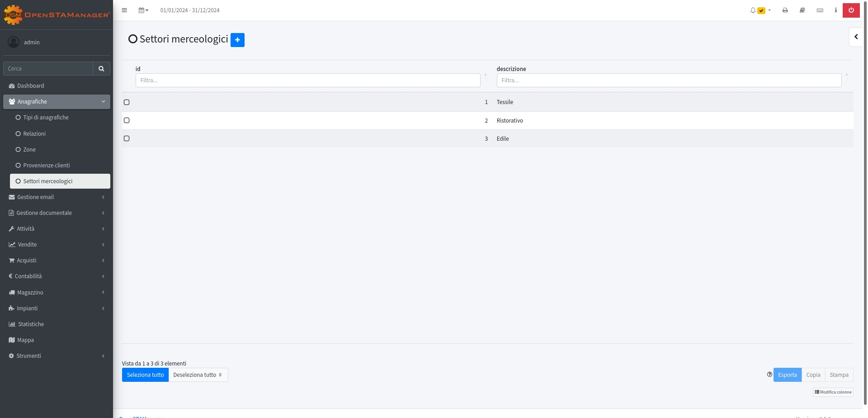Tick the checkbox for Edile row
Viewport: 868px width, 418px height.
tap(127, 138)
